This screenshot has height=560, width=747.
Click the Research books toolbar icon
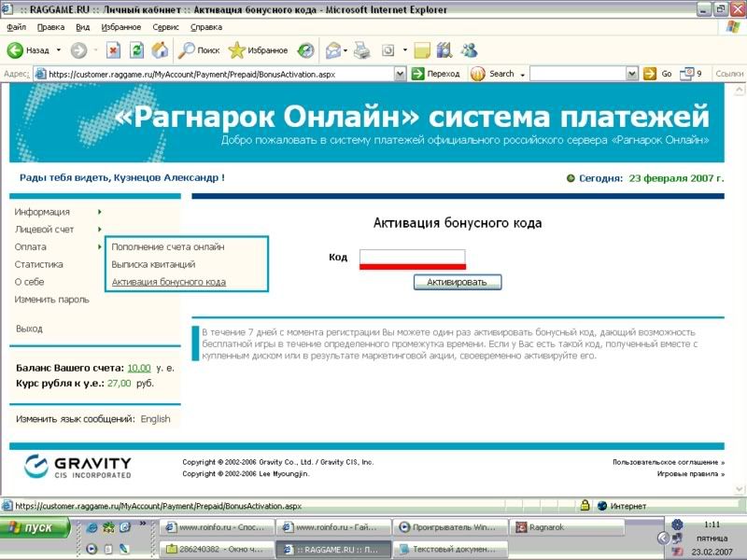pyautogui.click(x=444, y=50)
